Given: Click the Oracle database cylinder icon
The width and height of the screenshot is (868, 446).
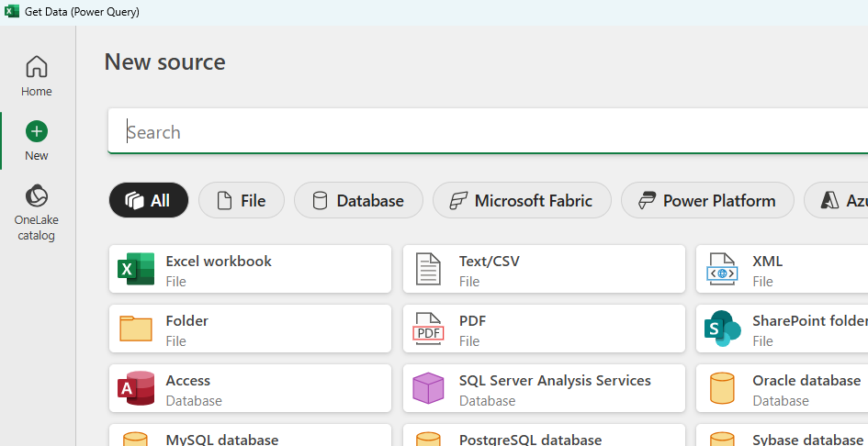Looking at the screenshot, I should [x=722, y=388].
